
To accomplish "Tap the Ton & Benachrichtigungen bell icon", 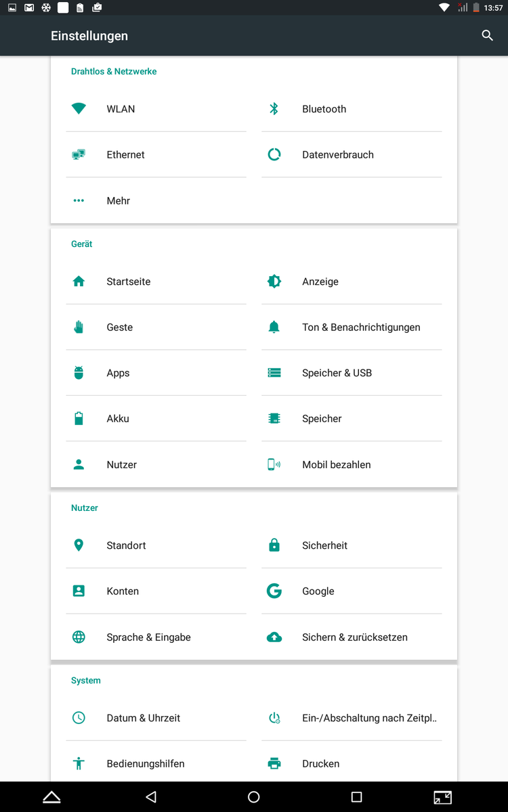I will pyautogui.click(x=274, y=328).
